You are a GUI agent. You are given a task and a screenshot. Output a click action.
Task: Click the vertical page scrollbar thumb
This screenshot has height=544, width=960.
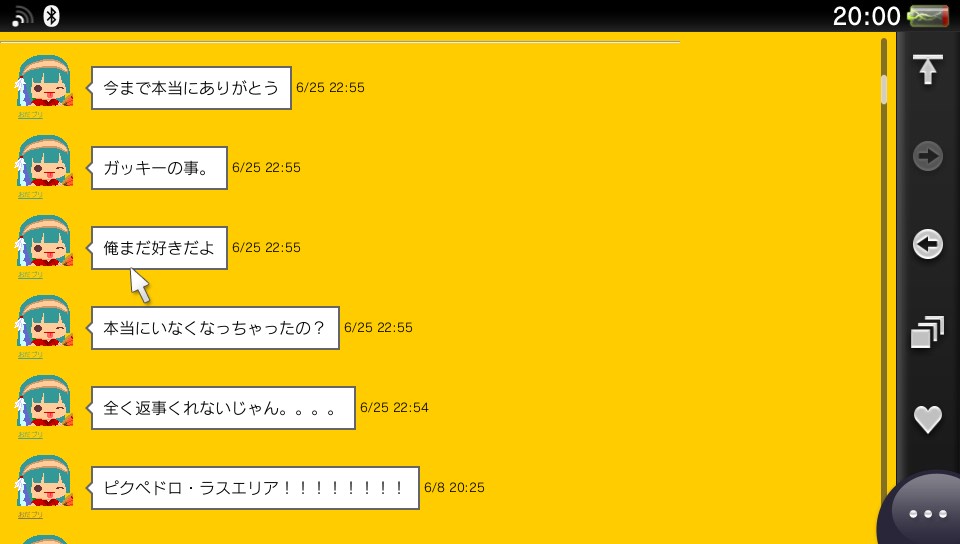coord(883,89)
